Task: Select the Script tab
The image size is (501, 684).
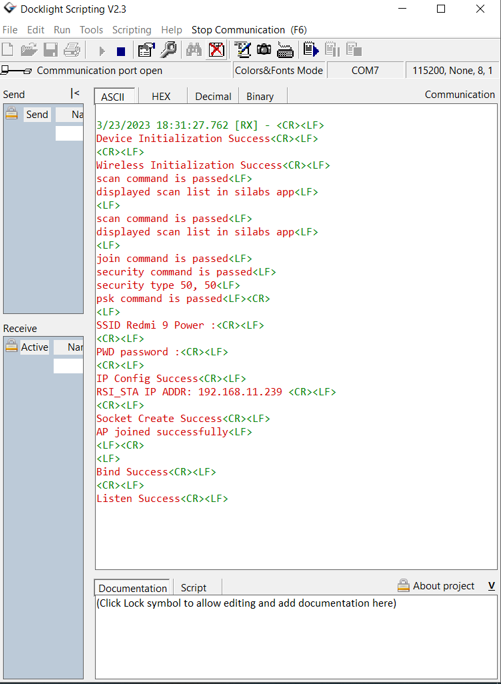Action: [193, 588]
